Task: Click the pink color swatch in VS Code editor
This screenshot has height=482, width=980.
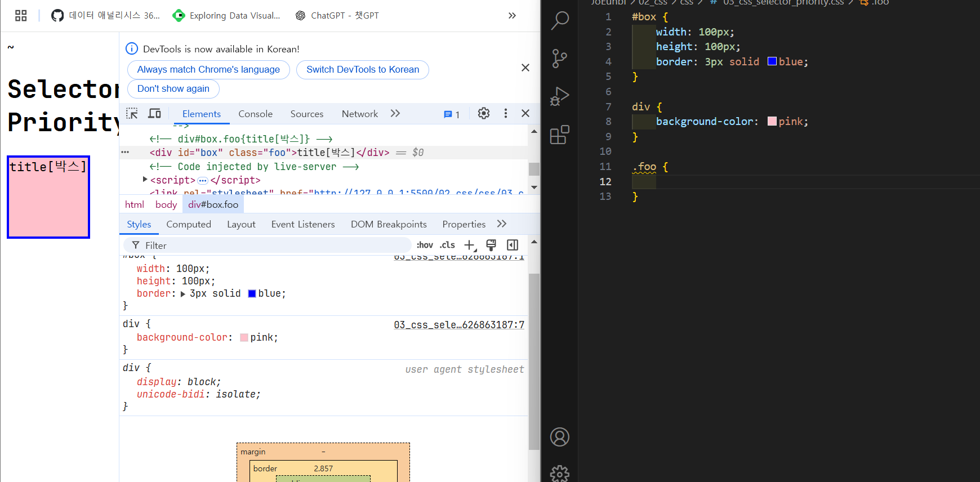Action: [x=772, y=121]
